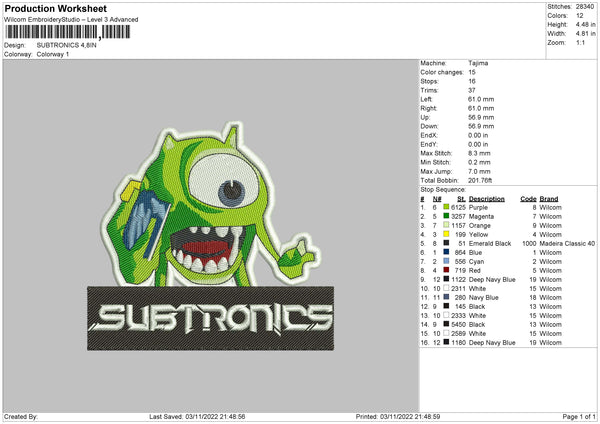Click the Zoom value 1:1
The width and height of the screenshot is (600, 424).
tap(580, 42)
